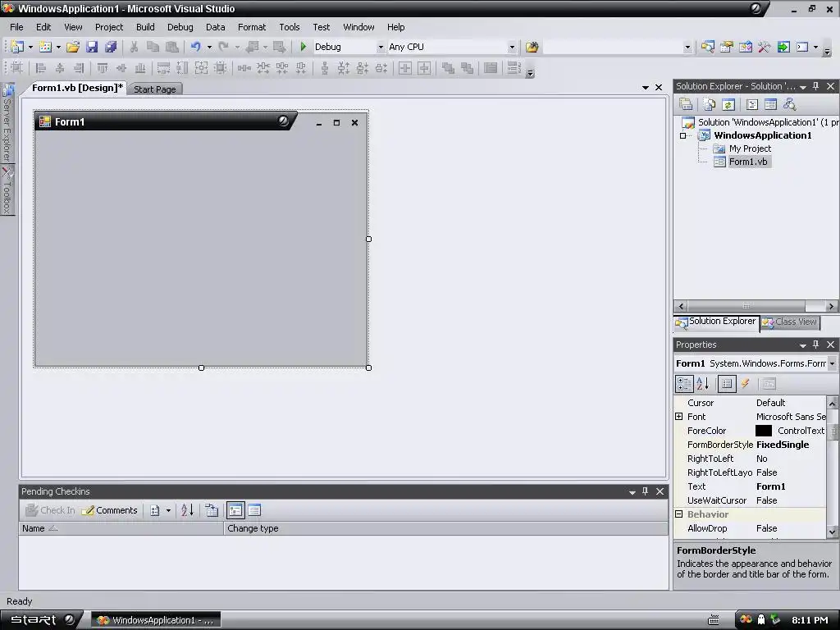840x630 pixels.
Task: Toggle the Properties list button in Properties panel
Action: [x=727, y=384]
